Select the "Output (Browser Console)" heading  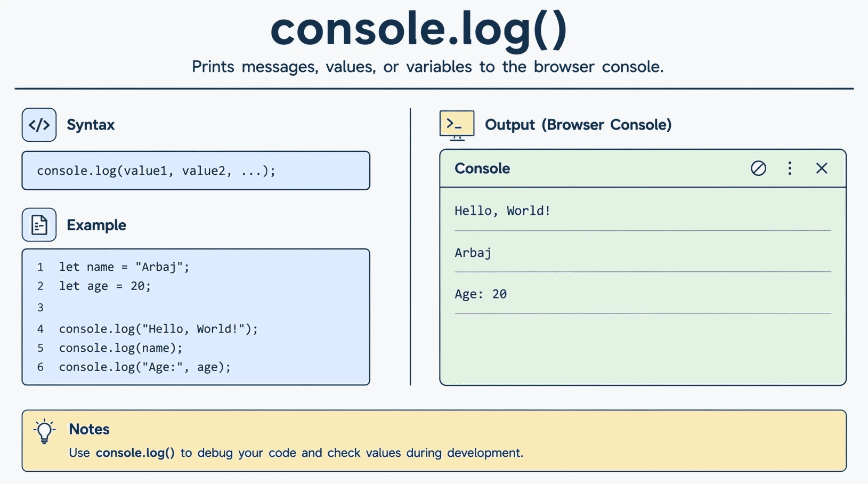pyautogui.click(x=578, y=125)
